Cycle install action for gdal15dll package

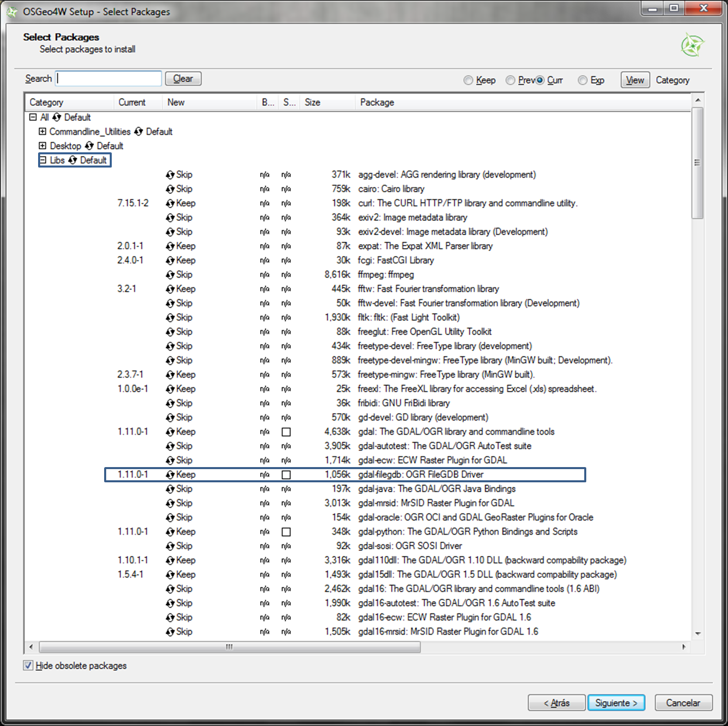pos(170,575)
